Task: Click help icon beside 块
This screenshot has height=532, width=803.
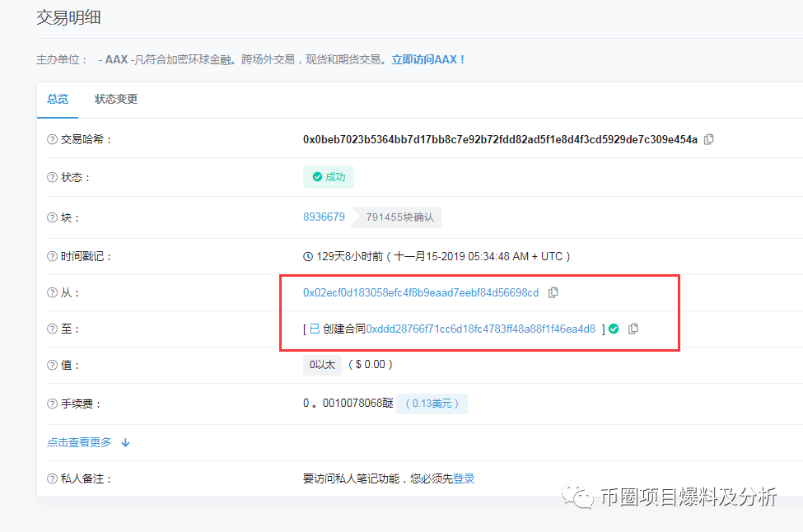Action: tap(52, 217)
